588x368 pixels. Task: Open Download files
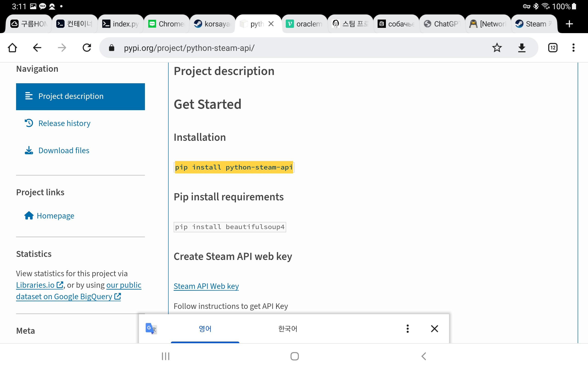[x=57, y=150]
